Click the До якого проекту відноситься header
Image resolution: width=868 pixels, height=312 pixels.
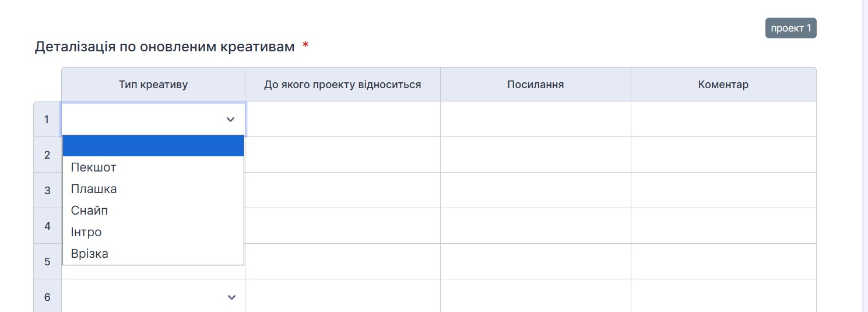click(x=342, y=85)
